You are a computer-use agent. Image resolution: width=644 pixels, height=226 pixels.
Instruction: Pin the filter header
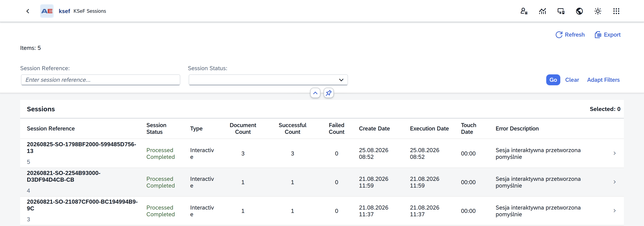pos(329,93)
